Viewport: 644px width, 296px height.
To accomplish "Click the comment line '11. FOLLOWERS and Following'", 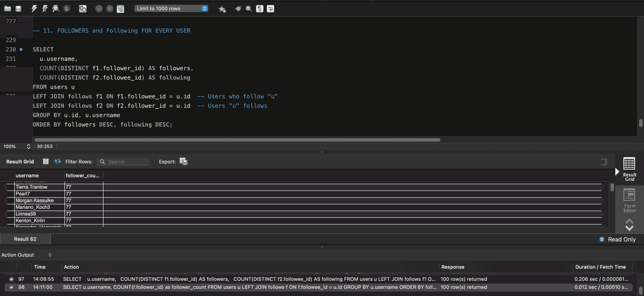I will pos(112,31).
